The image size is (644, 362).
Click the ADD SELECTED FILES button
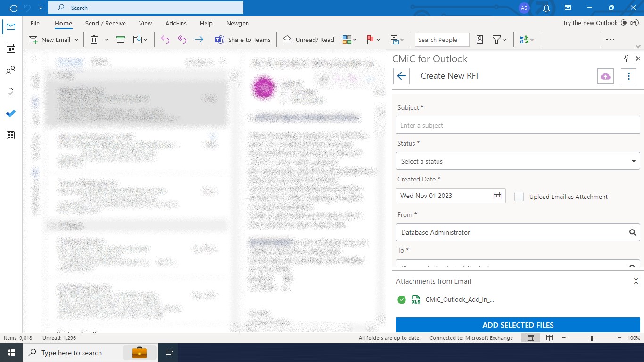518,325
